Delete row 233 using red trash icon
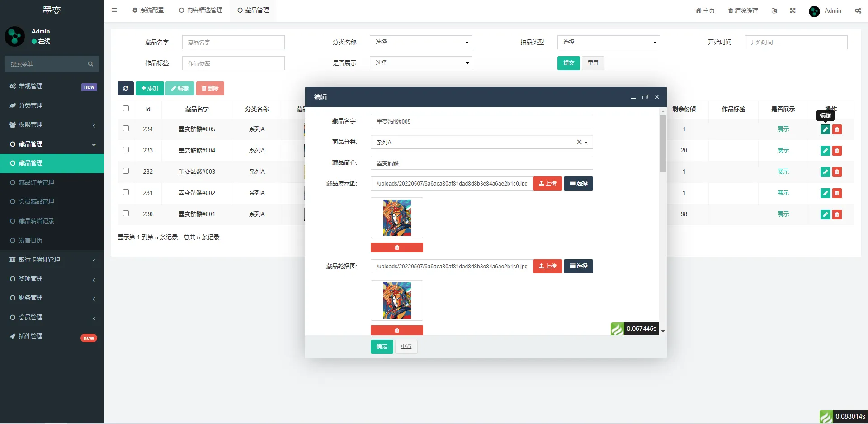The width and height of the screenshot is (868, 424). [837, 151]
